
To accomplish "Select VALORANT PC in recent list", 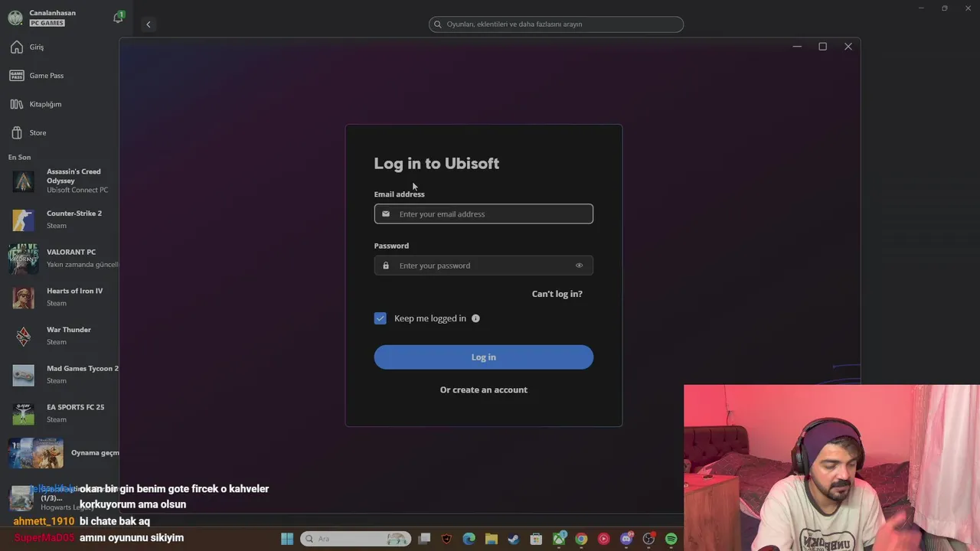I will click(x=61, y=259).
